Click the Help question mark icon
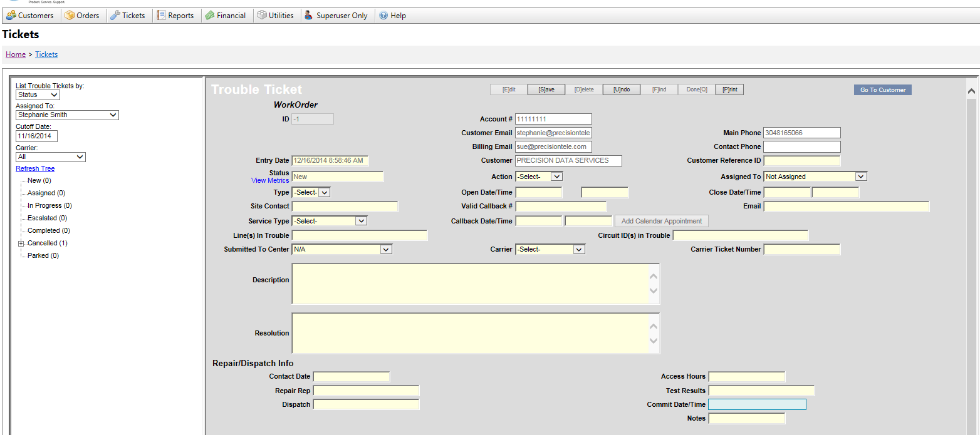This screenshot has height=435, width=980. [x=383, y=16]
